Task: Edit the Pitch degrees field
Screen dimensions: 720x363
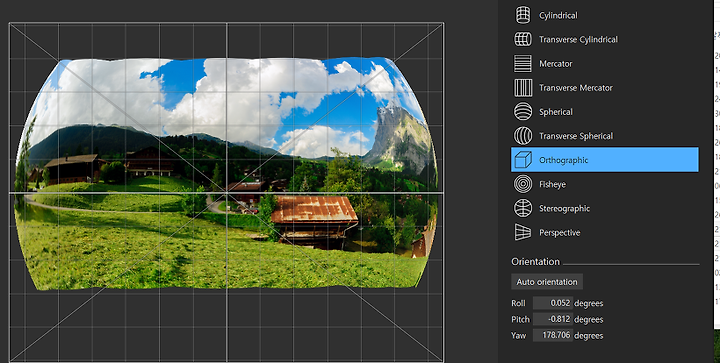Action: click(552, 319)
